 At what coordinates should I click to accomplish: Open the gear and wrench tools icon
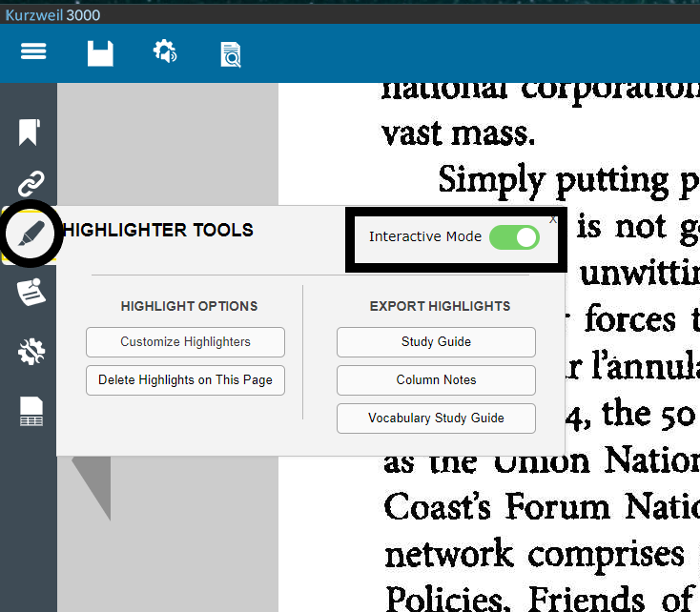tap(31, 352)
